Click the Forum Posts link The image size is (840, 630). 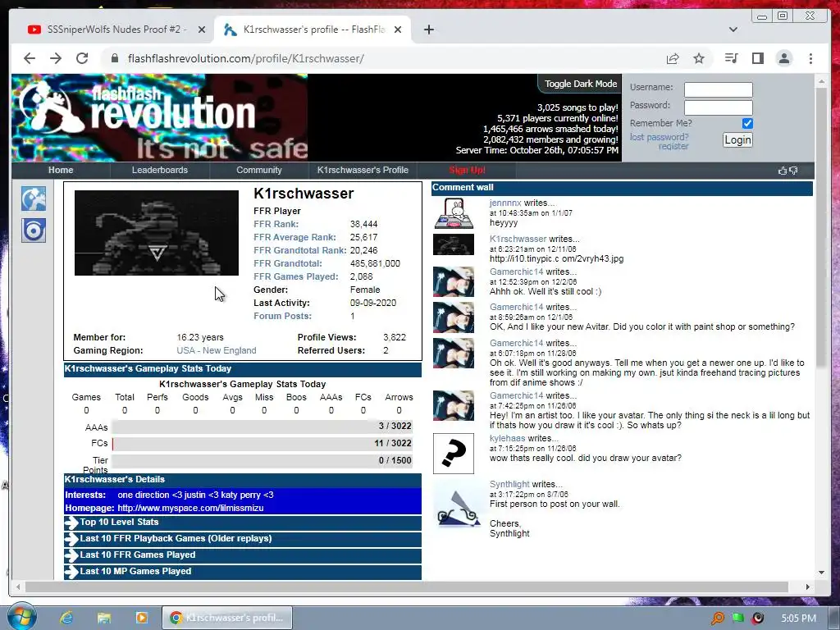(x=282, y=316)
